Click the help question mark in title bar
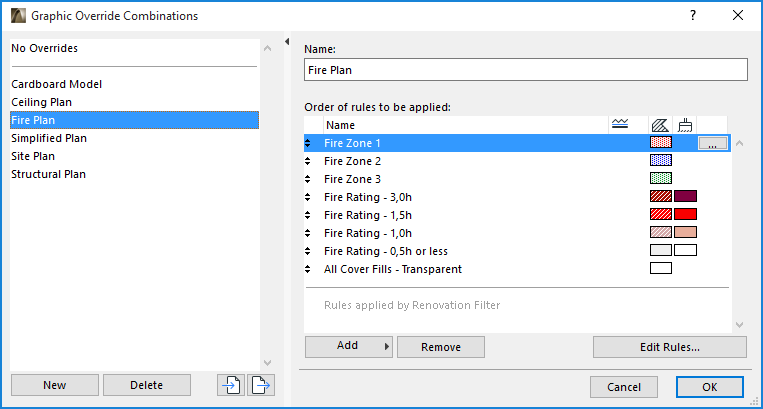The height and width of the screenshot is (409, 763). 693,15
